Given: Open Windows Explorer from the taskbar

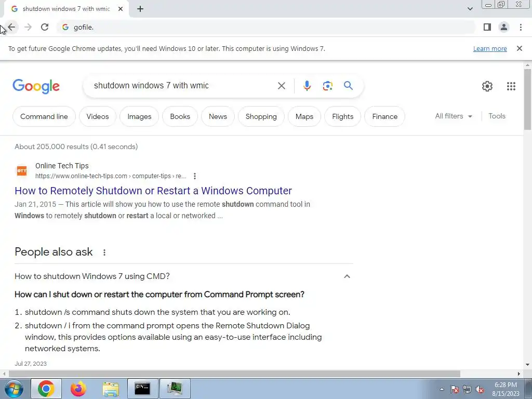Looking at the screenshot, I should pyautogui.click(x=111, y=389).
